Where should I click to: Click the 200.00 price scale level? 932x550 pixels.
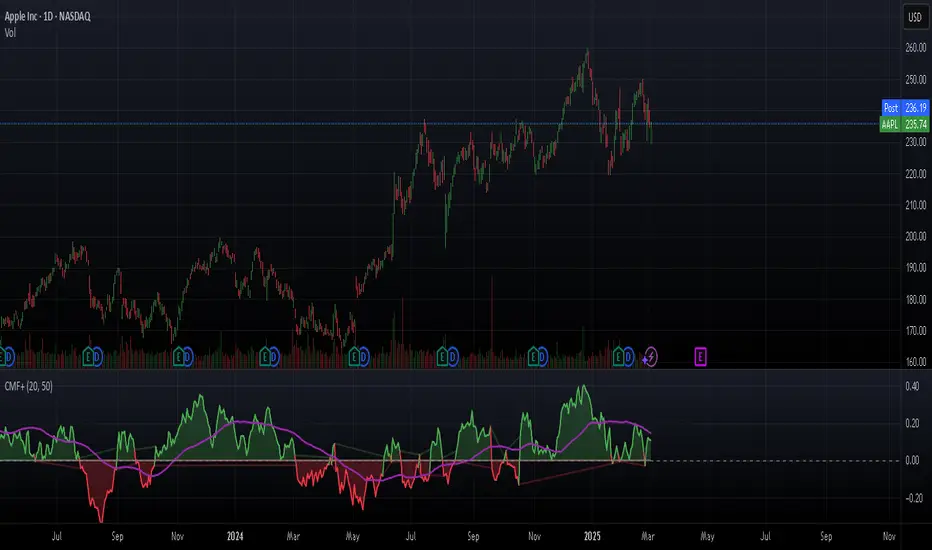pyautogui.click(x=914, y=237)
